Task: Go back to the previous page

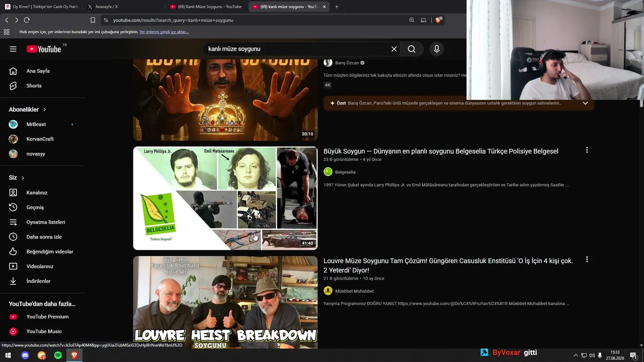Action: point(7,20)
